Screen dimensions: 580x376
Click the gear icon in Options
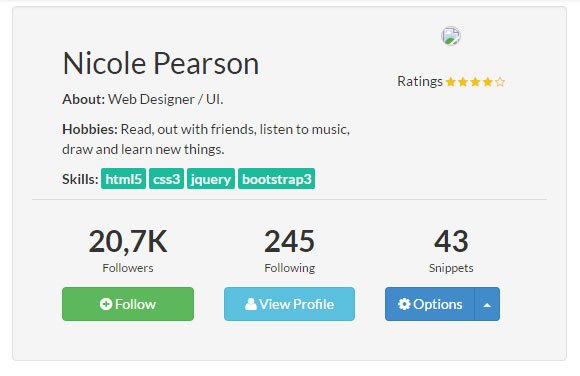404,304
